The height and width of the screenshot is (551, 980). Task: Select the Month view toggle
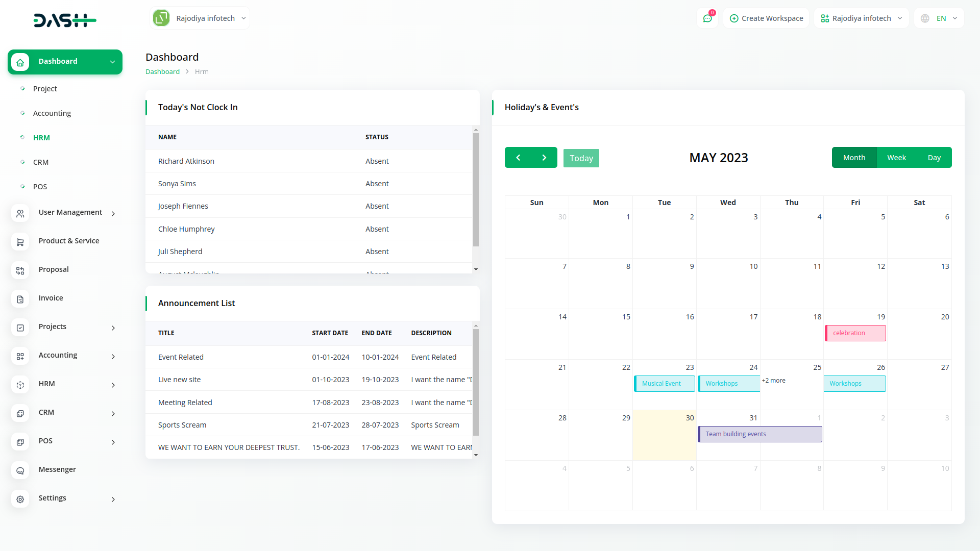(854, 157)
